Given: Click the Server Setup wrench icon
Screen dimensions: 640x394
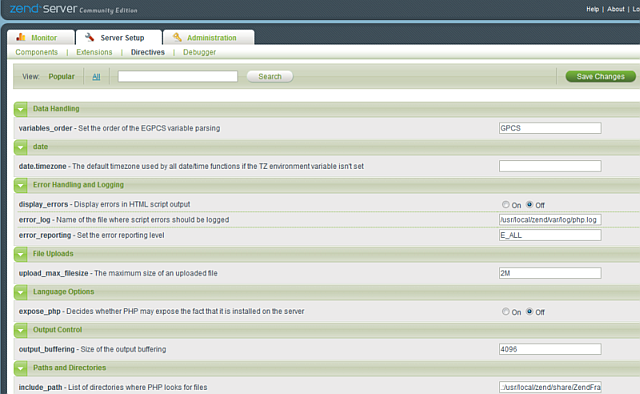Looking at the screenshot, I should pyautogui.click(x=89, y=37).
